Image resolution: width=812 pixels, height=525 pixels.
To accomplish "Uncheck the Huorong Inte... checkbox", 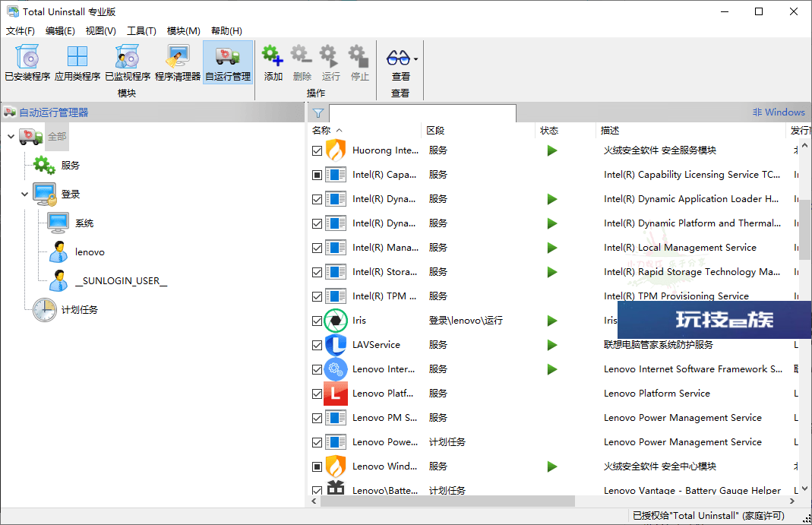I will [318, 150].
